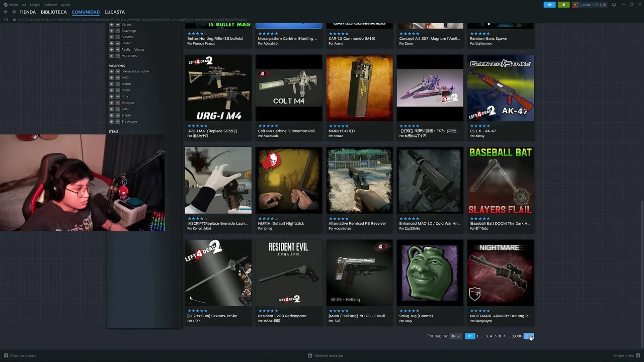Exclude the Grenade Launcher tag with its minus
This screenshot has width=644, height=362.
point(117,71)
